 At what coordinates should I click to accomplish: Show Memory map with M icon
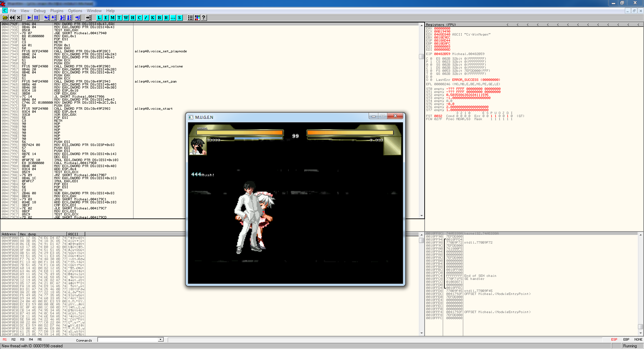tap(113, 18)
